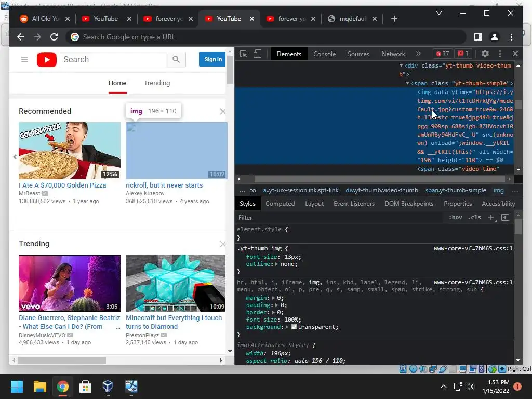Collapse the span yt-thumb-simple node
The width and height of the screenshot is (532, 399).
(x=407, y=83)
